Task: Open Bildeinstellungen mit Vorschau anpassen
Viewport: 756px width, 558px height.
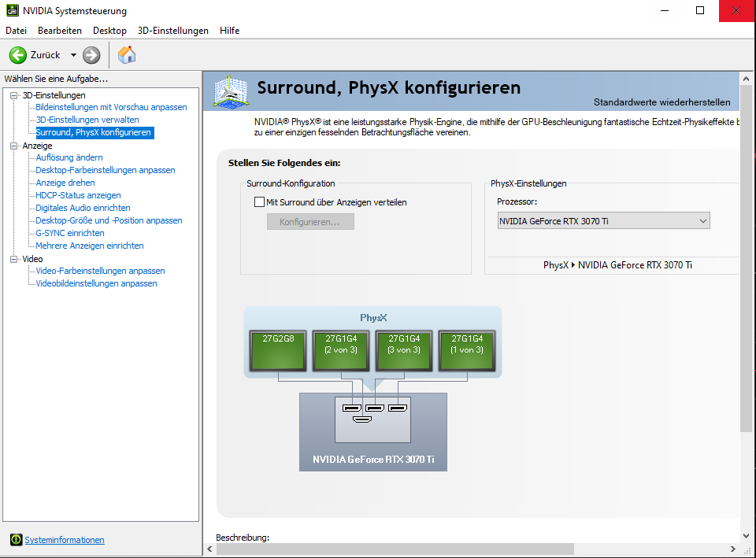Action: pyautogui.click(x=111, y=107)
